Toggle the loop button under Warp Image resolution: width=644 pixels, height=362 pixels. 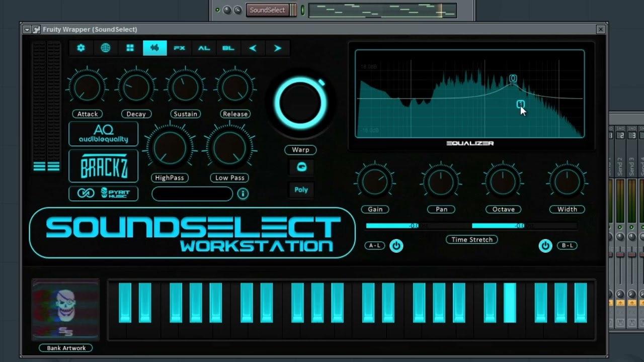(x=301, y=167)
